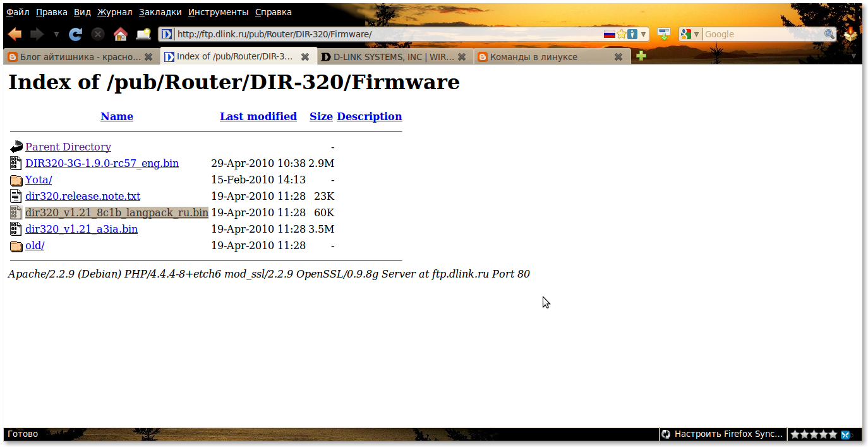Go to the Home page icon
Screen dimensions: 868x447
[x=120, y=34]
